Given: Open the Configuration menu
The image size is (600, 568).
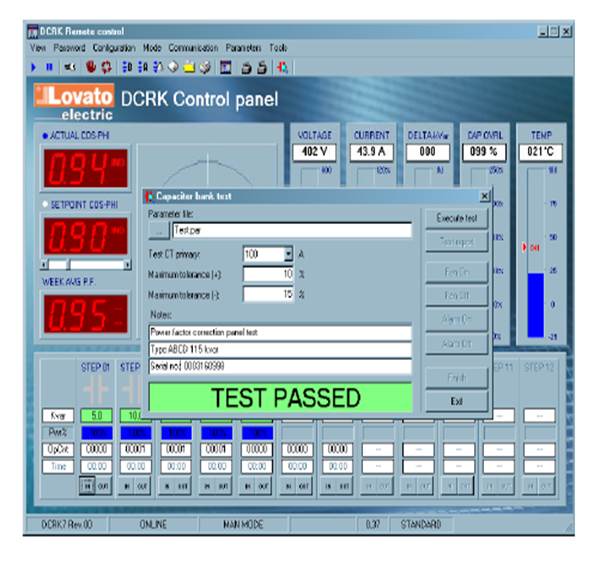Looking at the screenshot, I should click(114, 47).
